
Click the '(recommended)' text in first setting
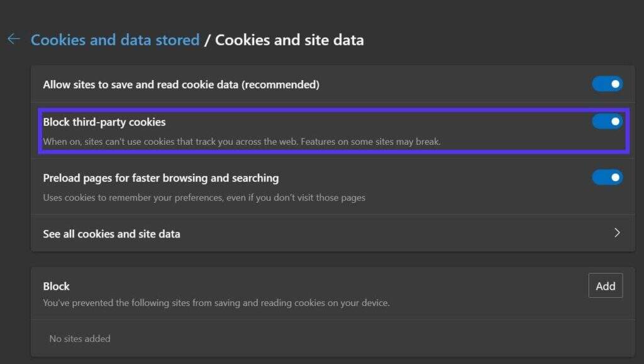tap(280, 84)
